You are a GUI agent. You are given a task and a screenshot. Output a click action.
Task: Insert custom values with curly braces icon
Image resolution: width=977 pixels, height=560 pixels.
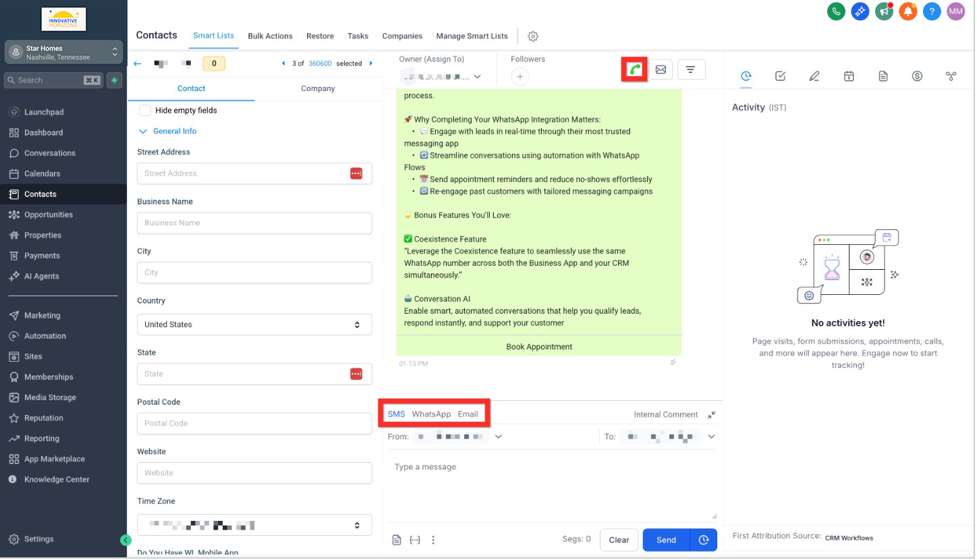(416, 540)
